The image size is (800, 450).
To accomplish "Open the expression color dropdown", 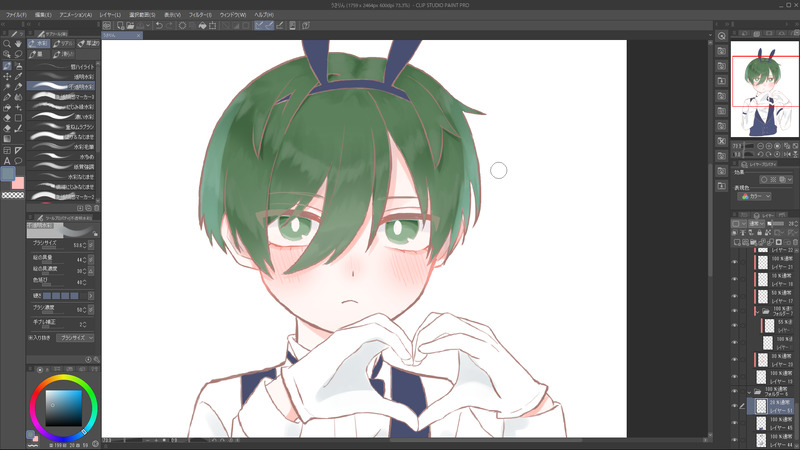I will click(754, 196).
